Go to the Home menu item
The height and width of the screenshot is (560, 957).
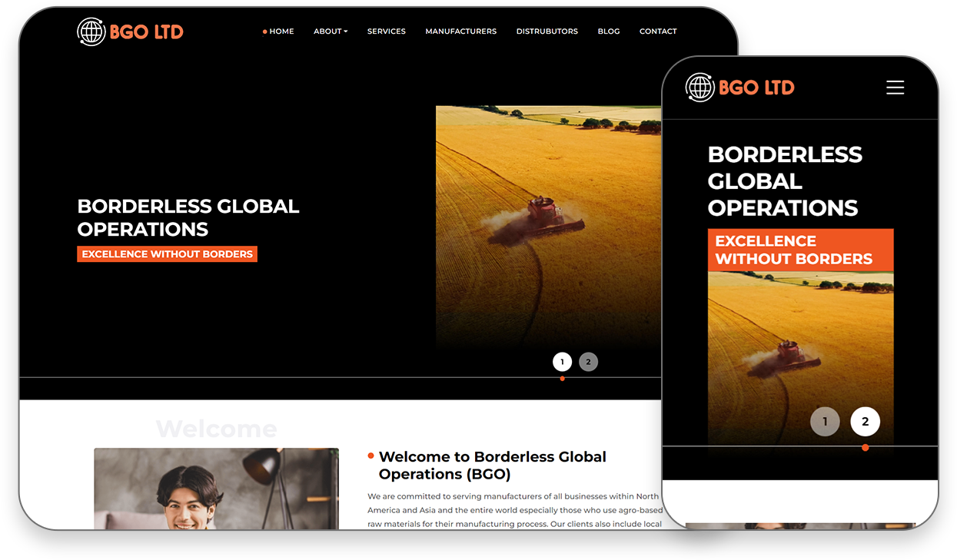click(x=281, y=31)
